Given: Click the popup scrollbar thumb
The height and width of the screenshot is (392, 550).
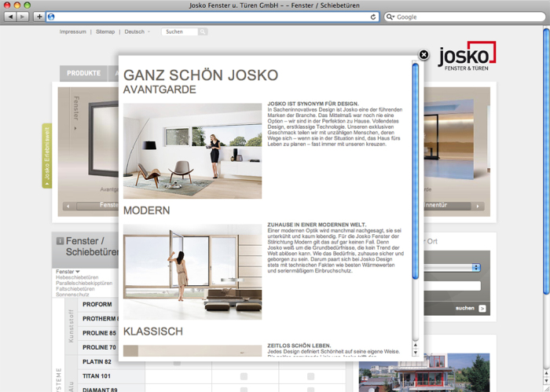Looking at the screenshot, I should 416,171.
